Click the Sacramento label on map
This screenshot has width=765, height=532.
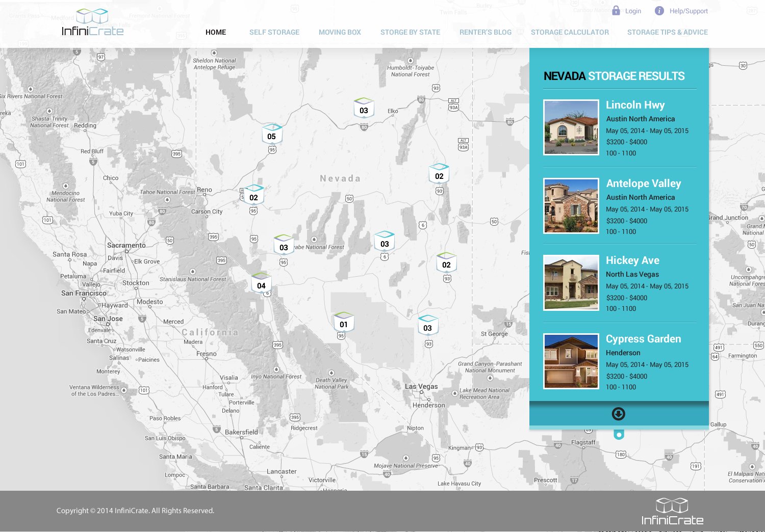coord(126,245)
